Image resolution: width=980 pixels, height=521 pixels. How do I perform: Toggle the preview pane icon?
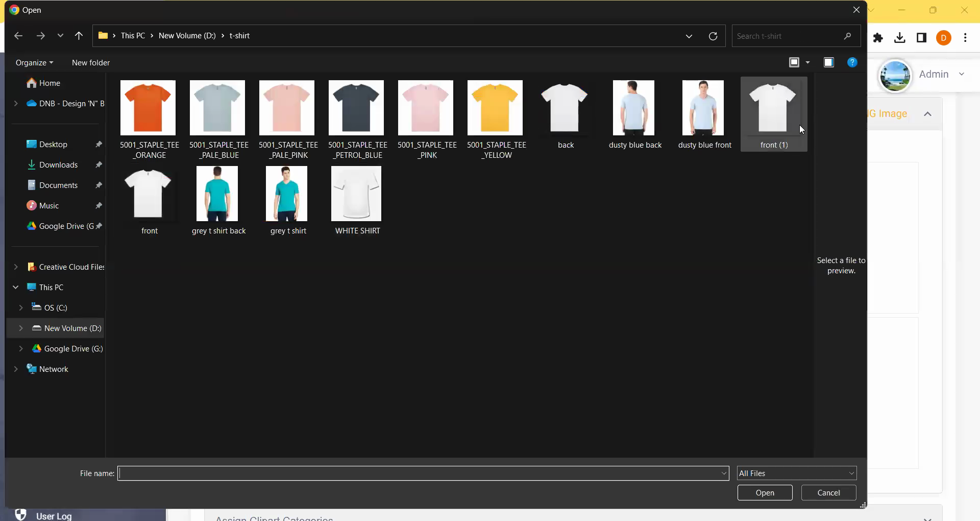tap(828, 62)
